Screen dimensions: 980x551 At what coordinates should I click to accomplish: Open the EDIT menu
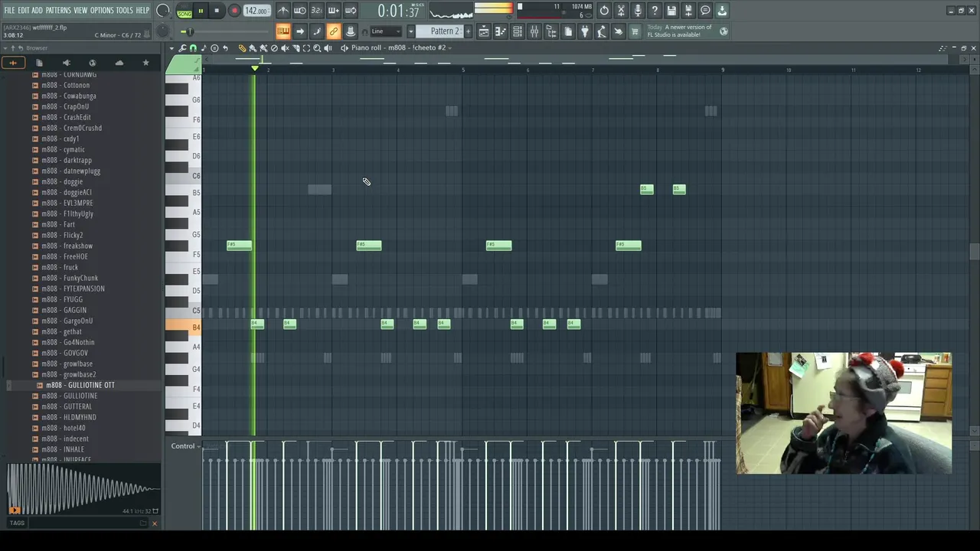(x=24, y=11)
